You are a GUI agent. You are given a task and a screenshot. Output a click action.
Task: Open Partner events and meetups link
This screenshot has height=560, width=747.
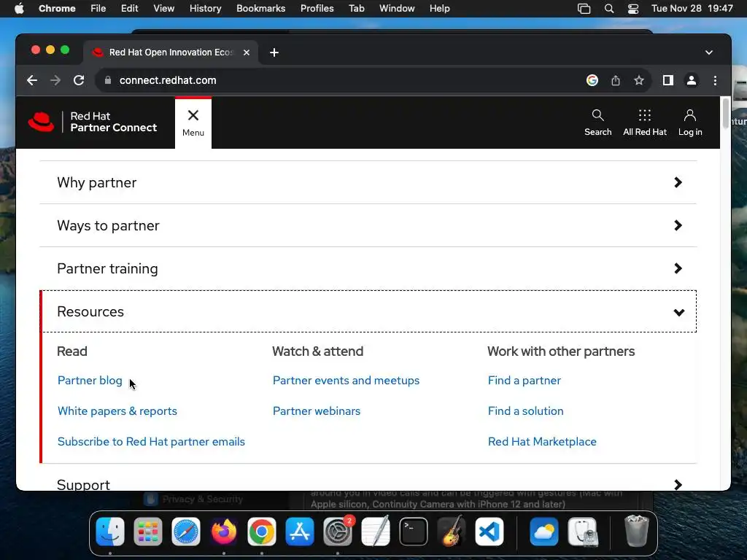tap(346, 381)
